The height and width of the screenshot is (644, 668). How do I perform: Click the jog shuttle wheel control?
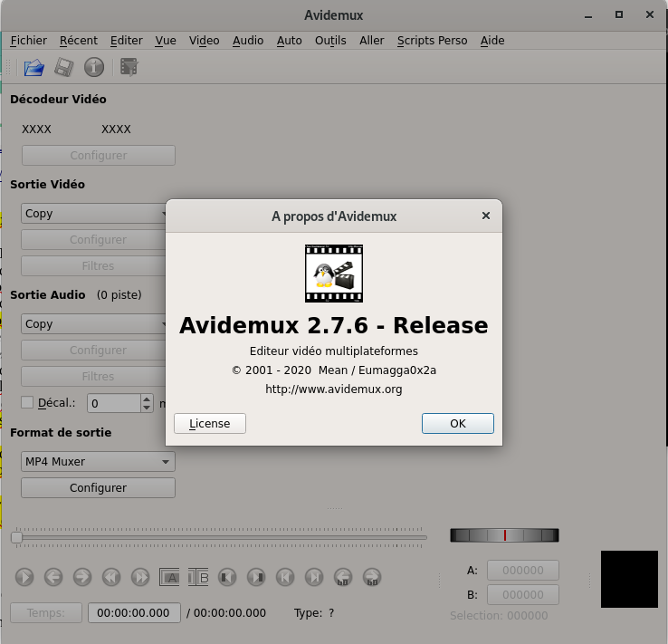(504, 535)
